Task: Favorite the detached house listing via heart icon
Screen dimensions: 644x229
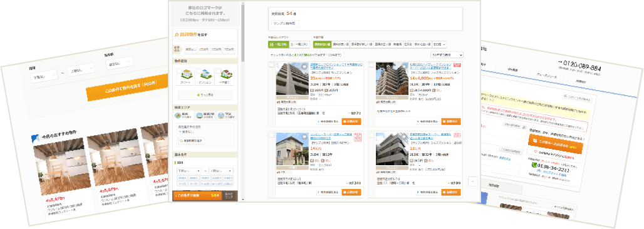Action: 304,136
